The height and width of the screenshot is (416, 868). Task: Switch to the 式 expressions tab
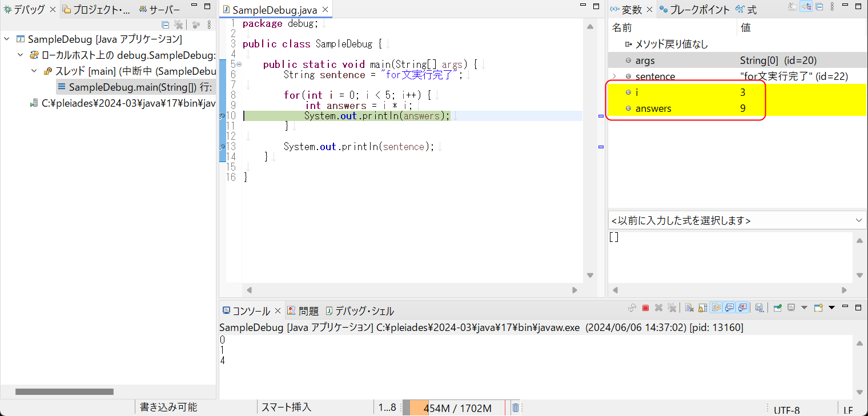(x=746, y=10)
